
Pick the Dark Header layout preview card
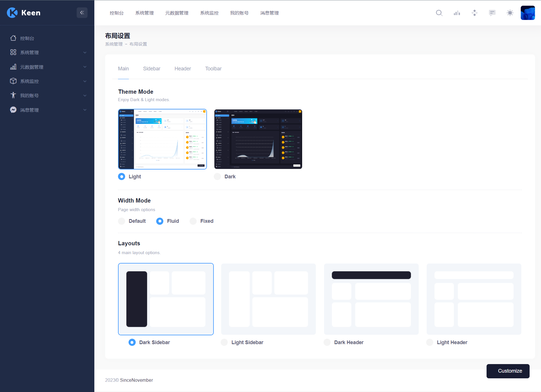coord(371,299)
